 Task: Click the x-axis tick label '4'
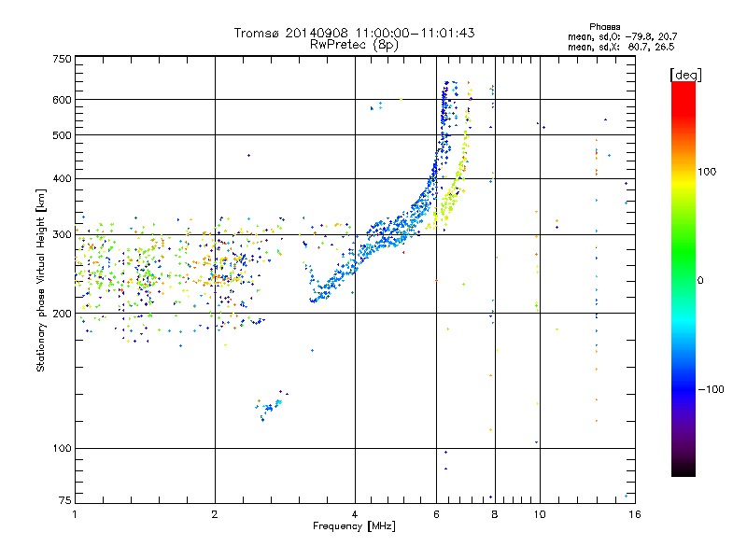click(x=355, y=514)
